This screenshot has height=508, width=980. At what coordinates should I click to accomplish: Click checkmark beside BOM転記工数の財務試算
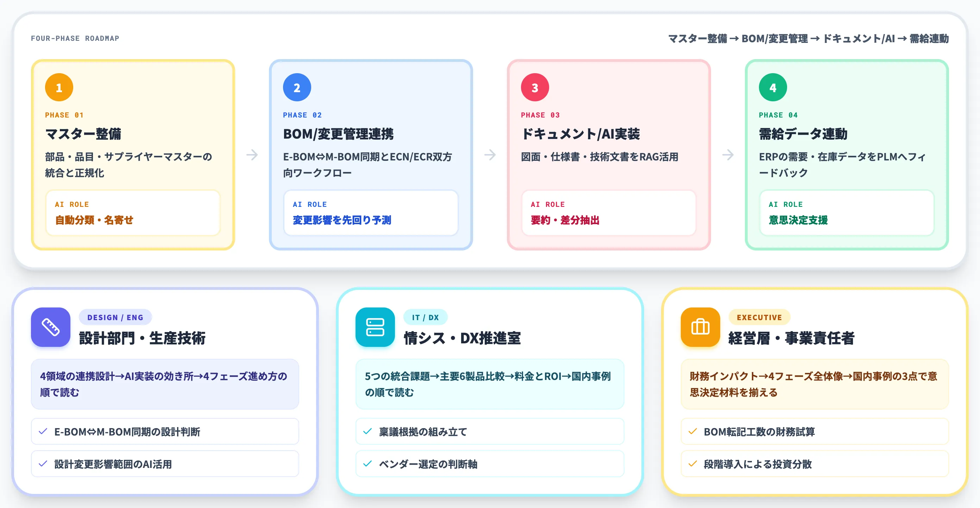click(693, 431)
